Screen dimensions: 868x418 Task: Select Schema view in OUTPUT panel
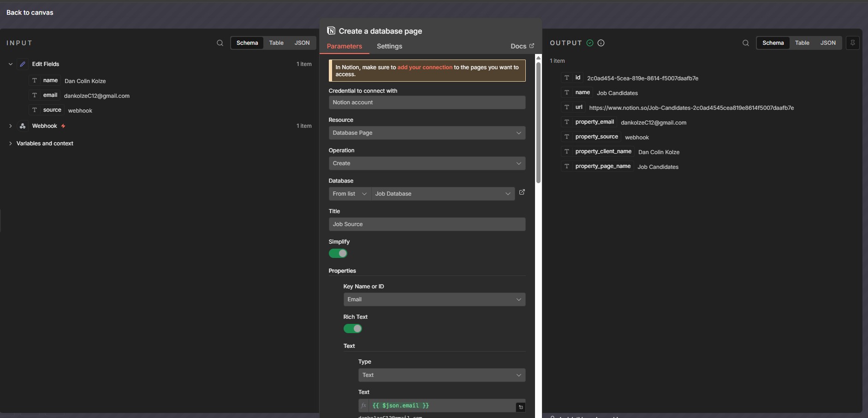773,43
